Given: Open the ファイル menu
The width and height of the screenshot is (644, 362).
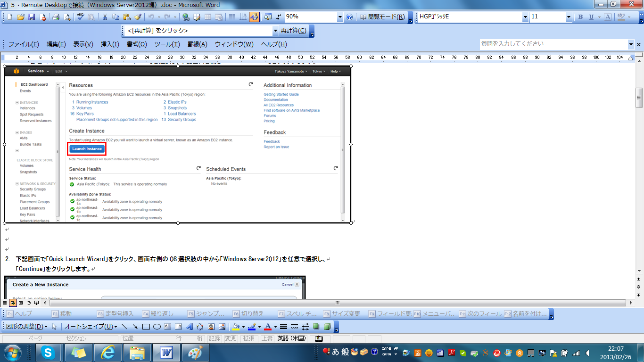Looking at the screenshot, I should 24,44.
